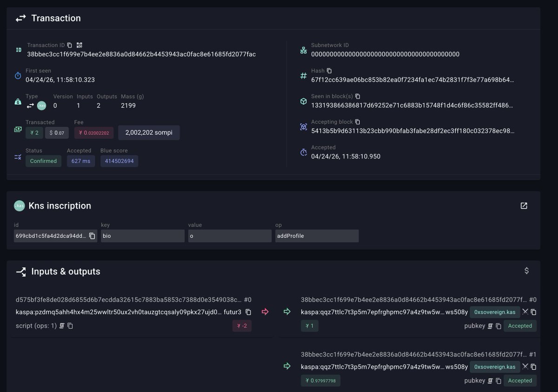Click the green arrow of output #1
Viewport: 558px width, 392px height.
pyautogui.click(x=287, y=366)
